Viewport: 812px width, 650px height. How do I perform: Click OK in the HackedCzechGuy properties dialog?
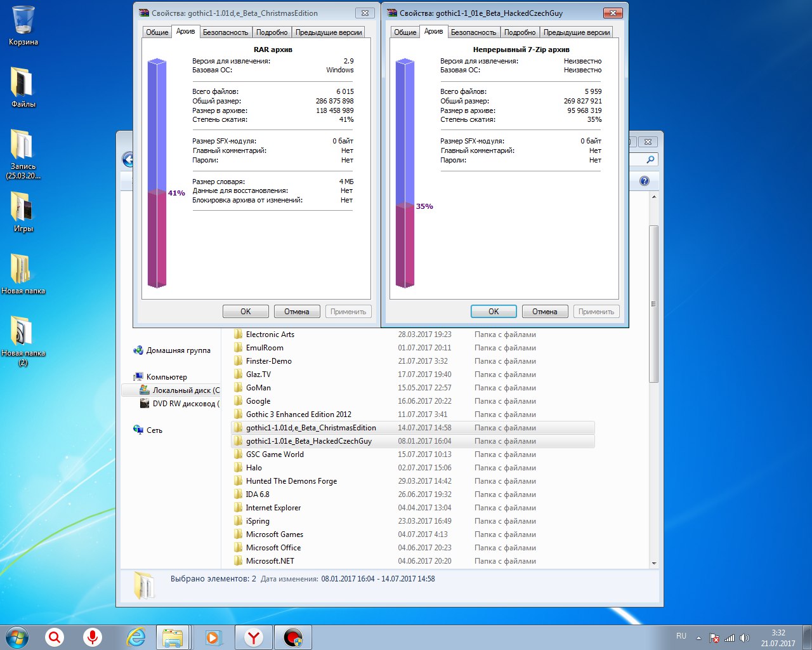click(494, 312)
